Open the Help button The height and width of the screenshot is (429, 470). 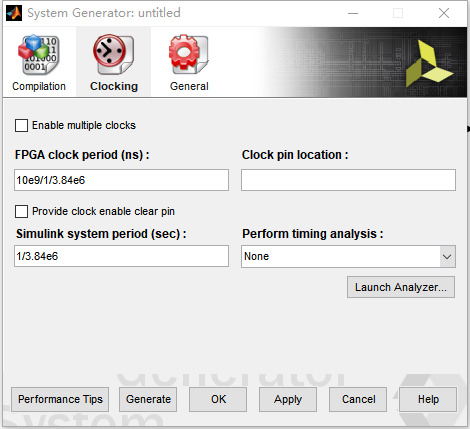[x=428, y=399]
